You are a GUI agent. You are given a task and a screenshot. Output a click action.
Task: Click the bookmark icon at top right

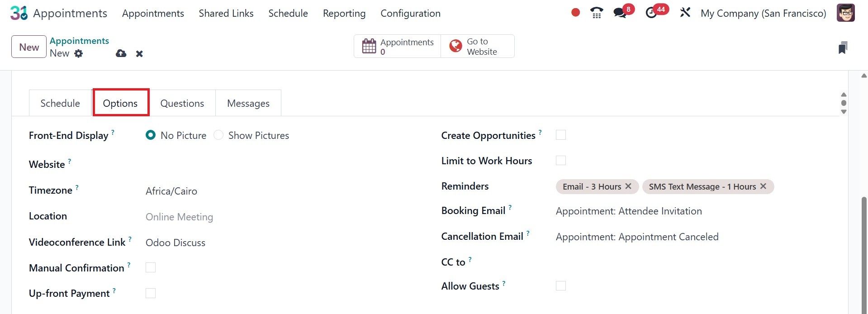coord(842,48)
